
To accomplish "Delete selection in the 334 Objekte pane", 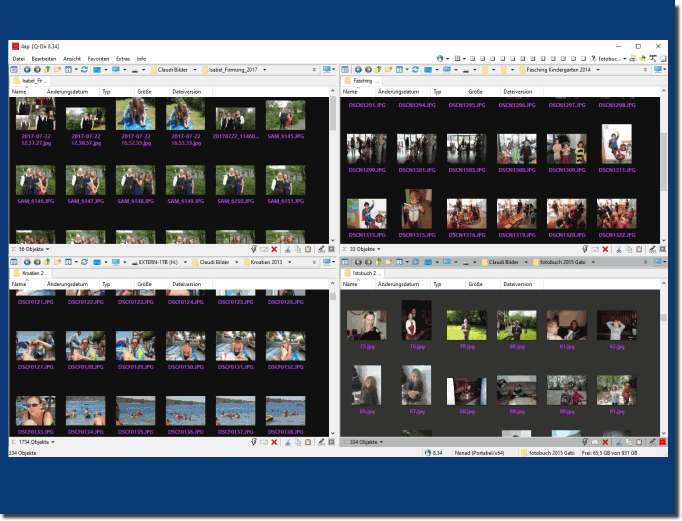I will tap(605, 442).
